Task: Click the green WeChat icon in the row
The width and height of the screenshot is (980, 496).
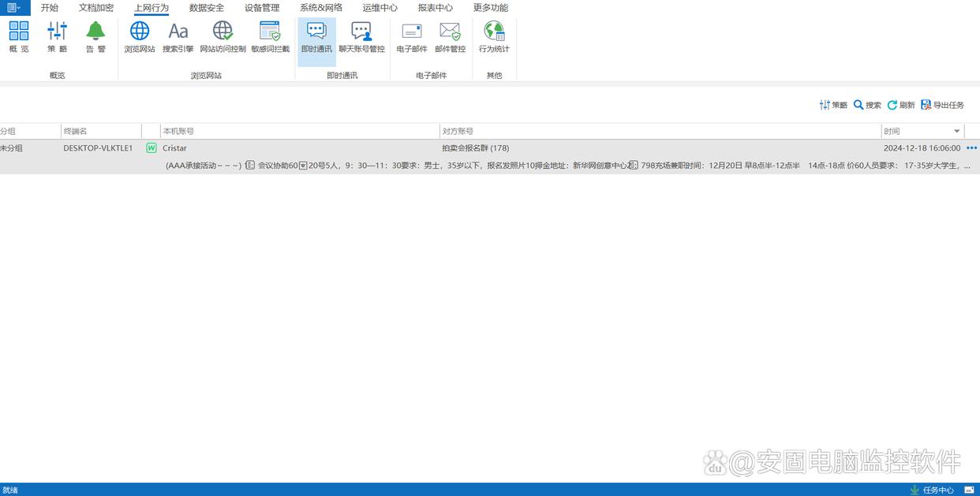Action: coord(151,148)
